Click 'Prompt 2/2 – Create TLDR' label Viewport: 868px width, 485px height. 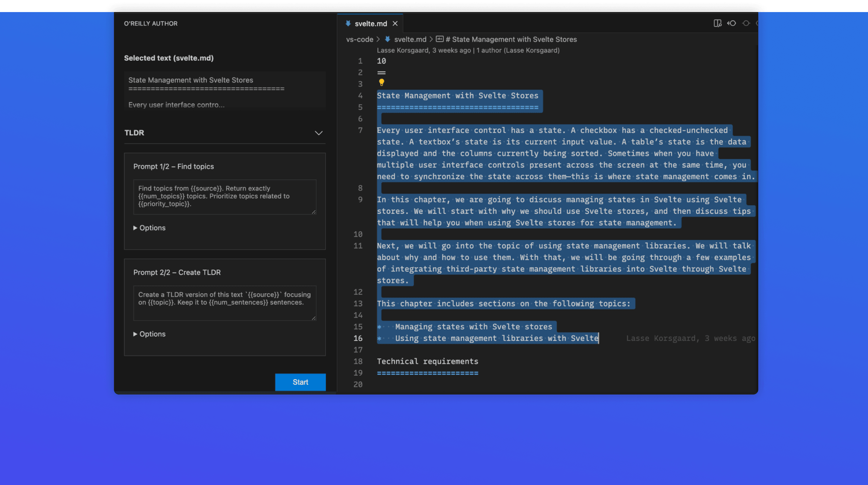pos(177,272)
